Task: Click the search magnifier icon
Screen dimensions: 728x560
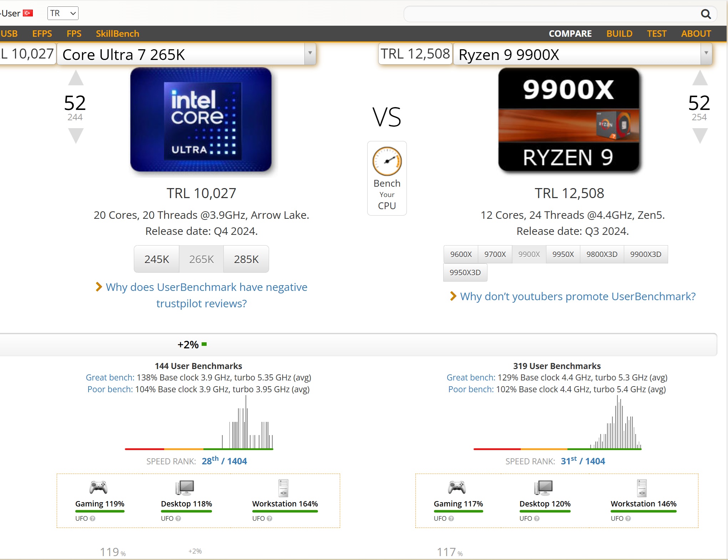Action: (x=706, y=14)
